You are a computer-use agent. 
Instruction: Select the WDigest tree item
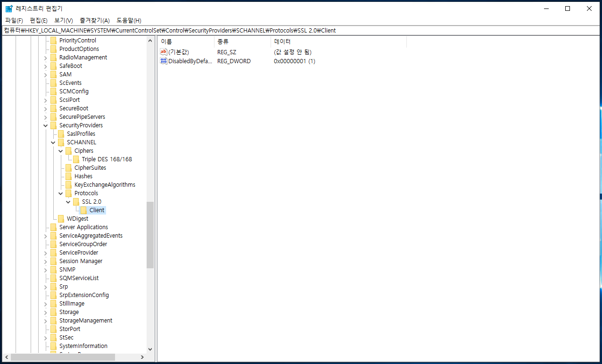coord(77,219)
